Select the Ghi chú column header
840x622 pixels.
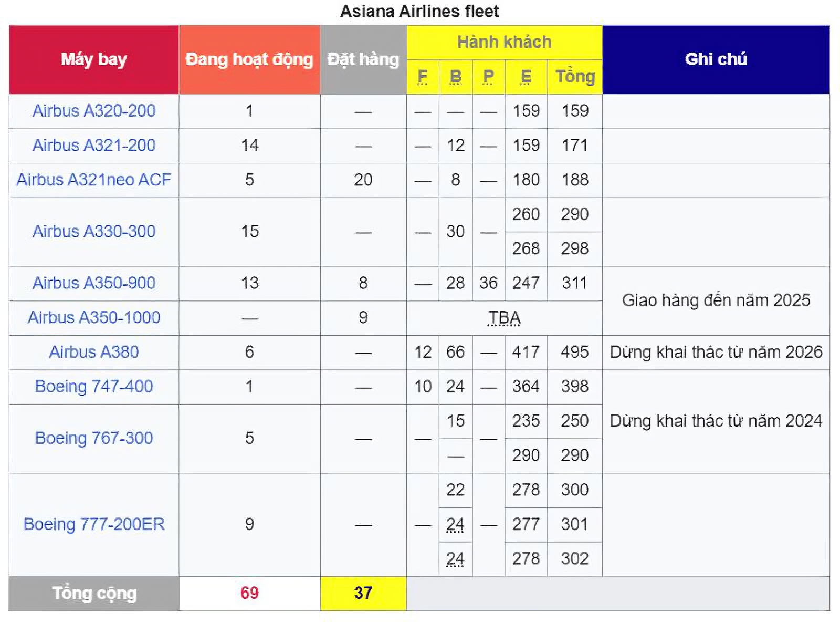coord(716,59)
